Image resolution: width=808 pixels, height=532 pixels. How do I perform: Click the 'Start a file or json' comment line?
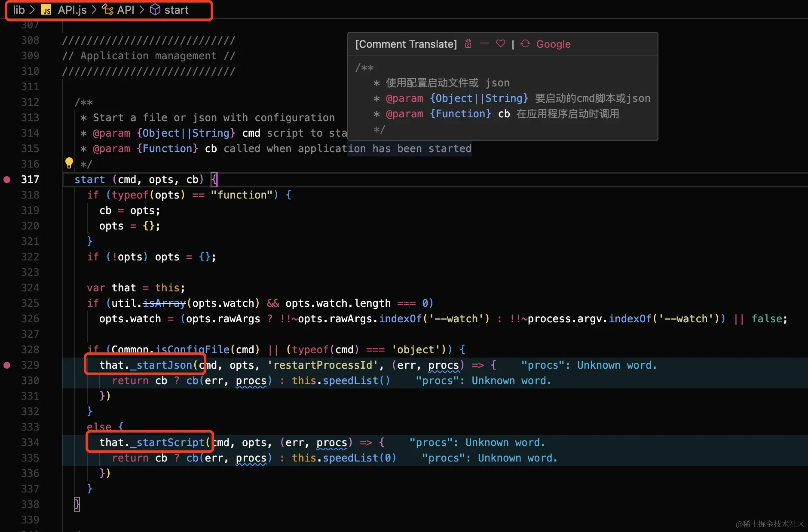[208, 118]
